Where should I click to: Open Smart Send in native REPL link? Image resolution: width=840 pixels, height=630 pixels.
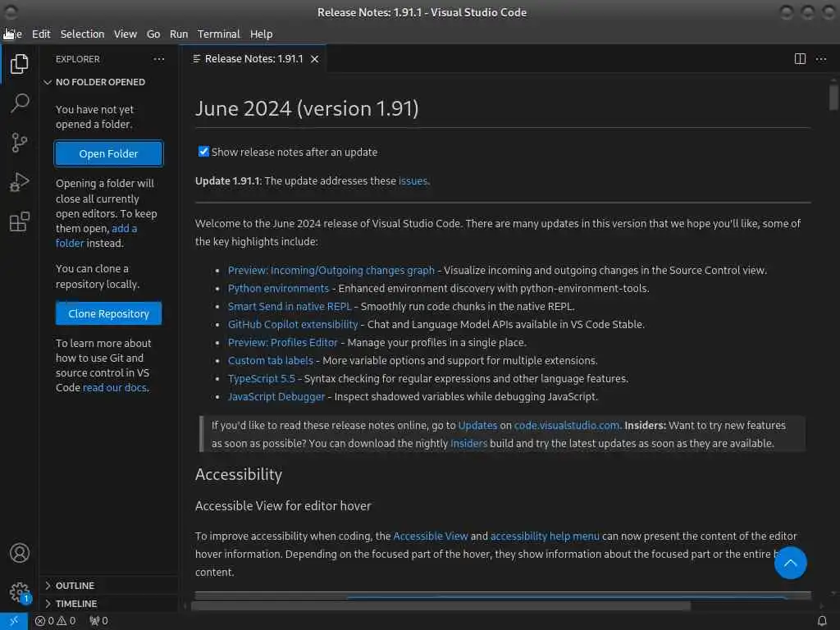(290, 307)
